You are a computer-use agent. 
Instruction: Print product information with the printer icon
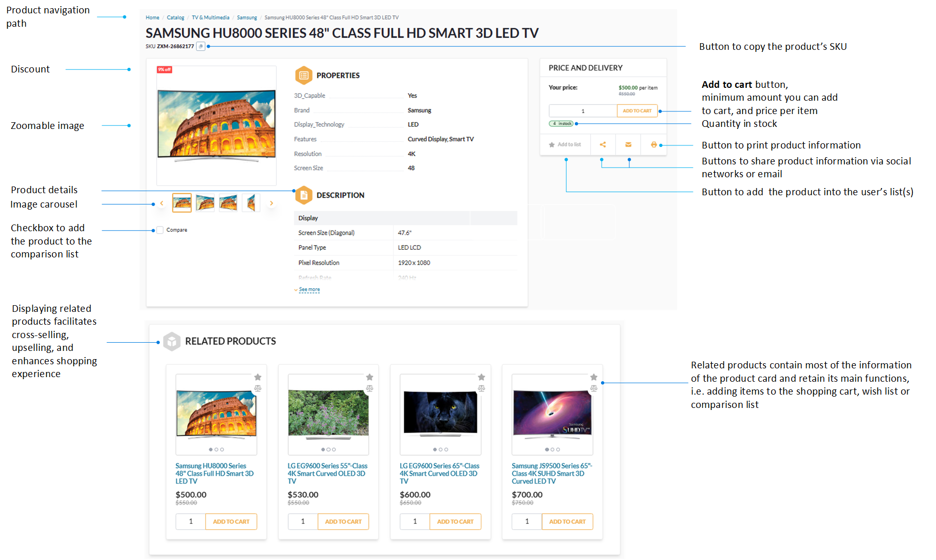tap(653, 145)
